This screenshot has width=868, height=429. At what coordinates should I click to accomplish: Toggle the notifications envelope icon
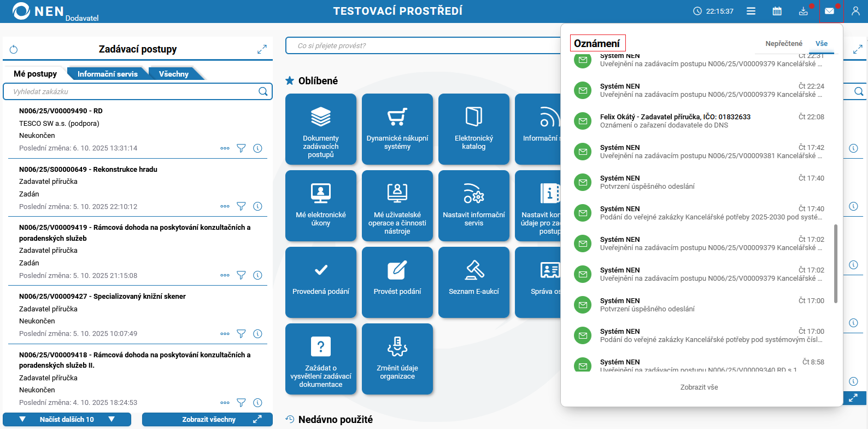830,11
